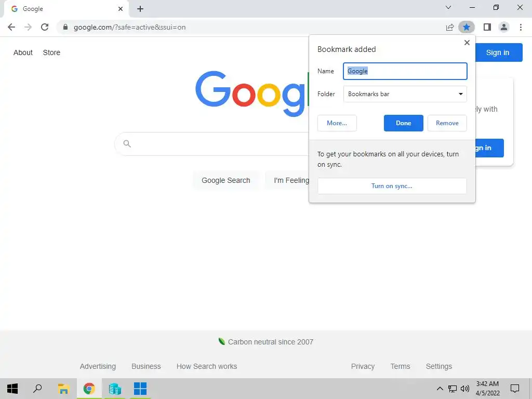Open How Search works link
This screenshot has height=399, width=532.
pos(207,366)
